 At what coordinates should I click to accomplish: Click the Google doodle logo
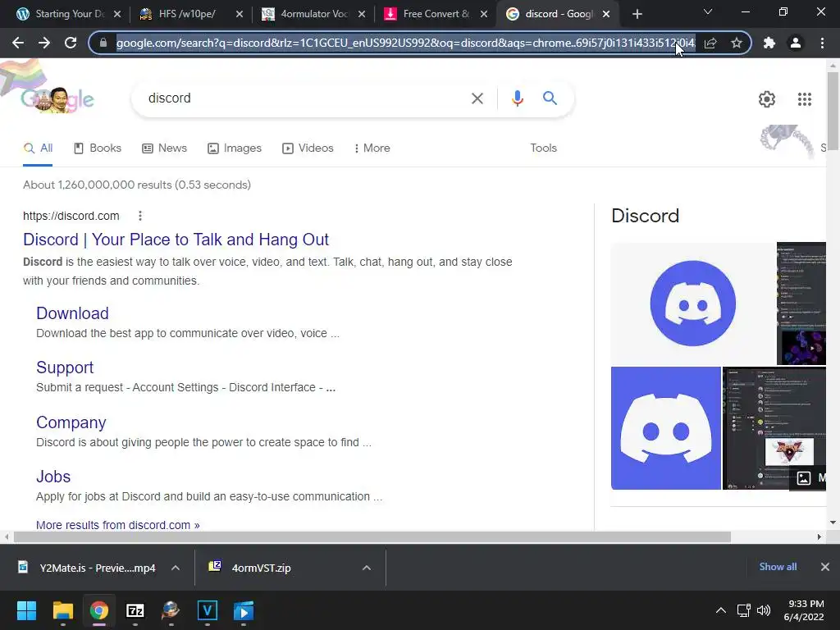click(58, 99)
